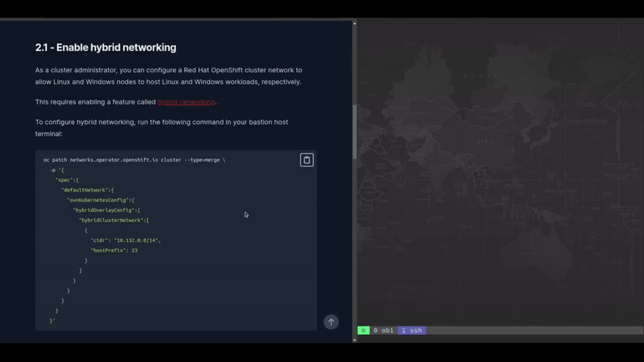Click the hostPrefix 23 code line
Screen dimensions: 644x362
coord(114,250)
